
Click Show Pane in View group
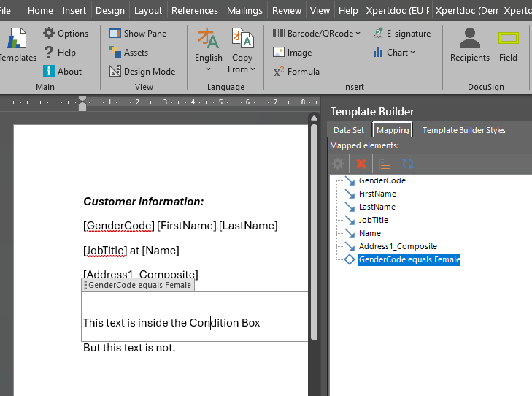coord(138,34)
